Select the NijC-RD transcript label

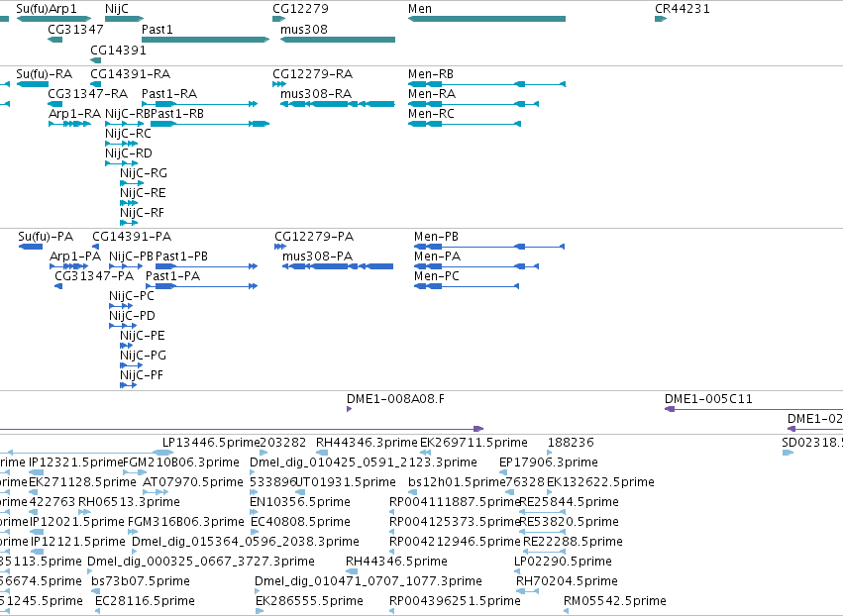(x=129, y=154)
